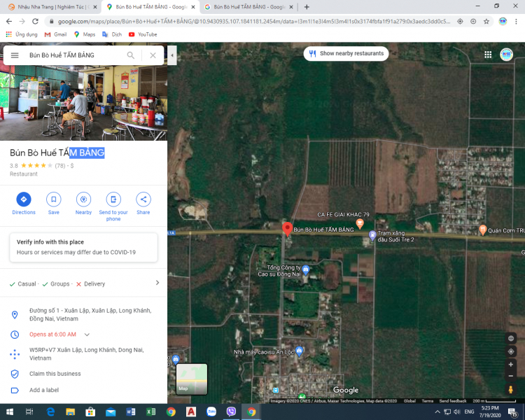Click Show nearby restaurants button

coord(346,54)
